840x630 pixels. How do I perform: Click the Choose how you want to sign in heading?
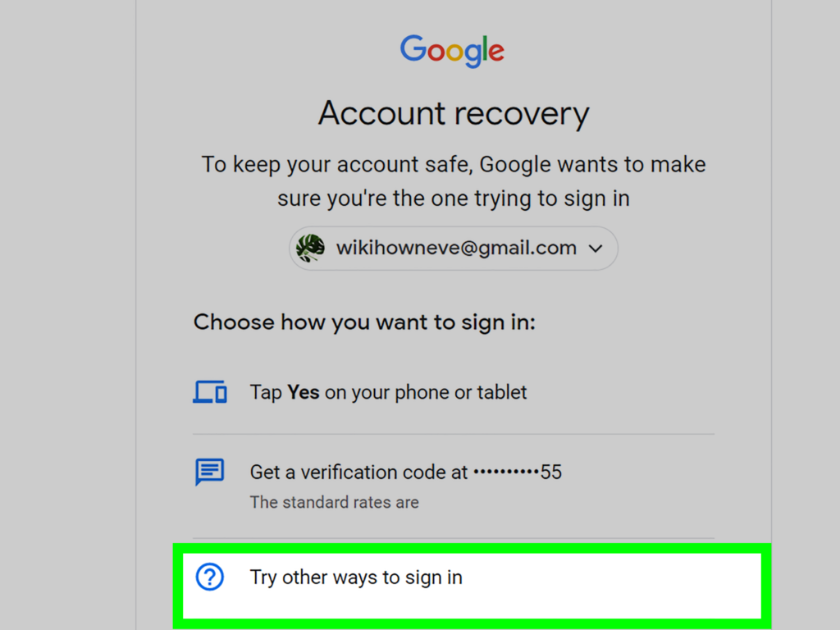pos(364,322)
